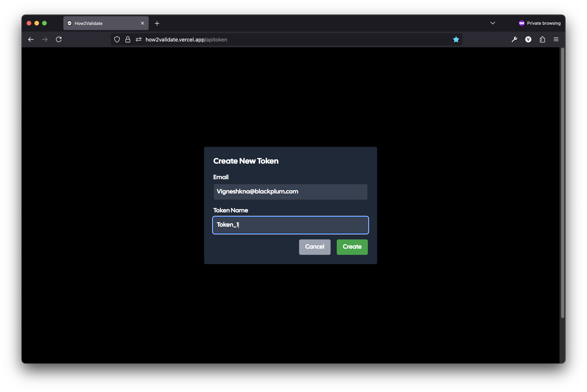Click the vertical page scrollbar
Screen dimensions: 587x392
(562, 182)
